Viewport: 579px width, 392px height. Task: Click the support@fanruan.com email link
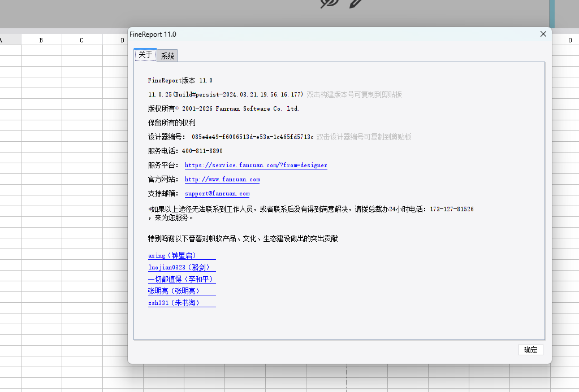[217, 193]
